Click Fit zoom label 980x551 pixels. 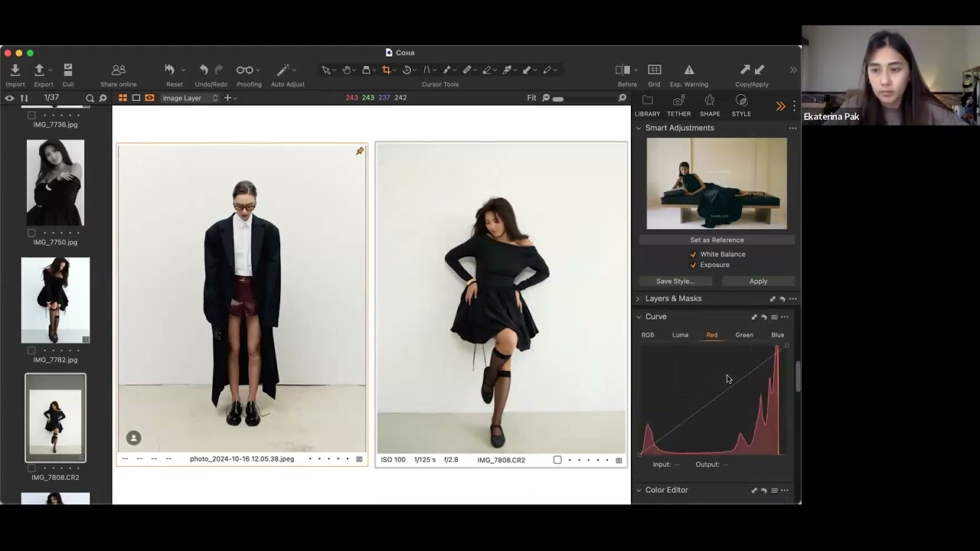coord(531,98)
